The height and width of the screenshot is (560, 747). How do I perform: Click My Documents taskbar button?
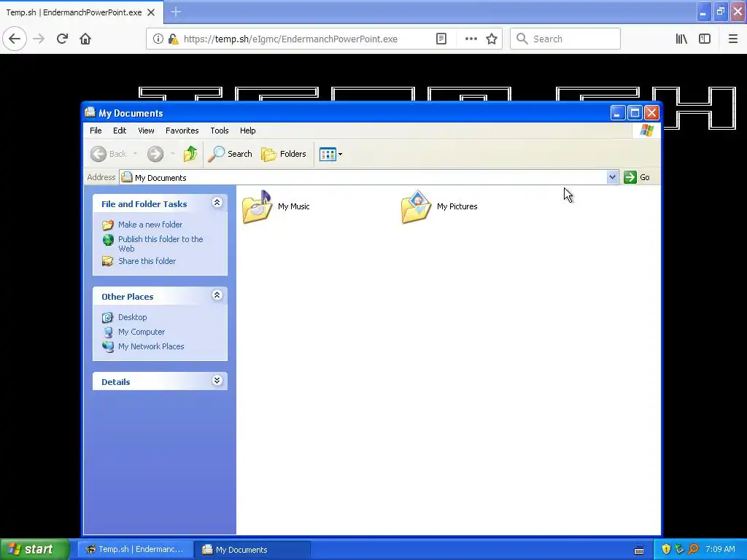pyautogui.click(x=252, y=549)
